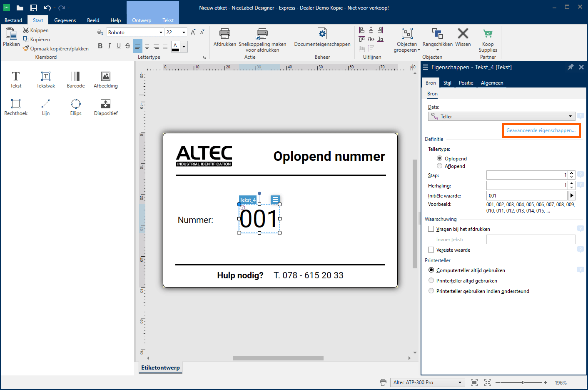
Task: Select the Aflopend teller type
Action: (x=439, y=166)
